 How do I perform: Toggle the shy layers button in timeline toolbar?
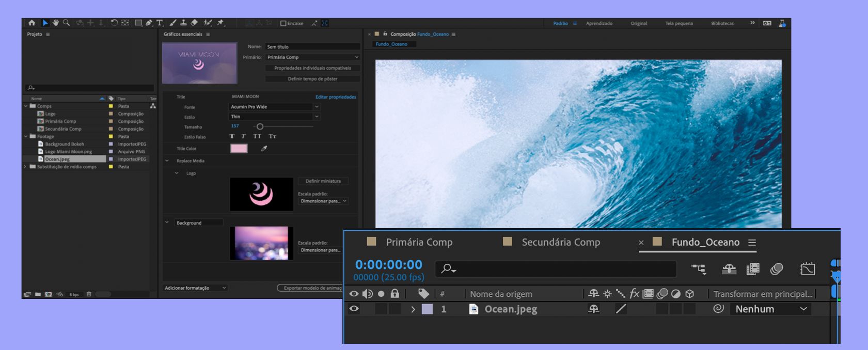(x=729, y=268)
